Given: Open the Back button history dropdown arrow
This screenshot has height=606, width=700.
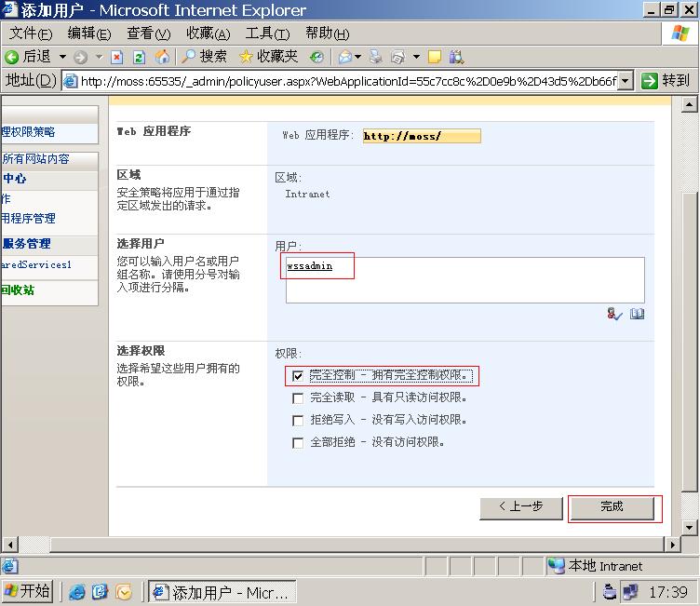Looking at the screenshot, I should tap(63, 57).
